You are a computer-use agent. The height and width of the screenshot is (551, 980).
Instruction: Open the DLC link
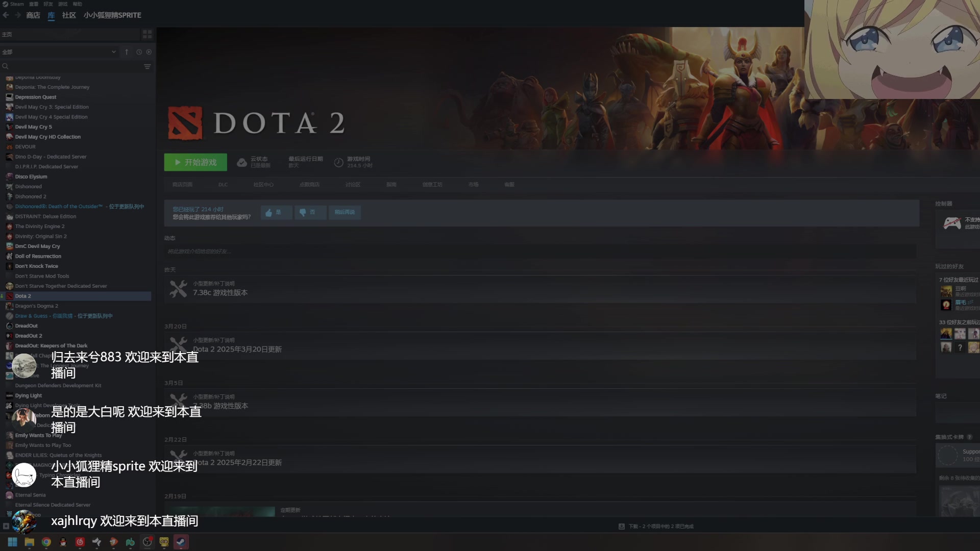coord(223,185)
